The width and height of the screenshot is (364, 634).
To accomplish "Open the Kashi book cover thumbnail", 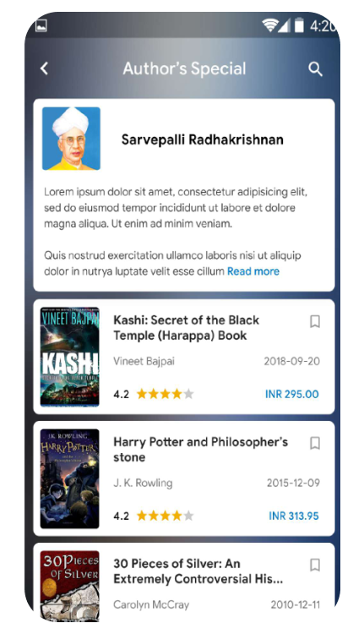I will 70,357.
